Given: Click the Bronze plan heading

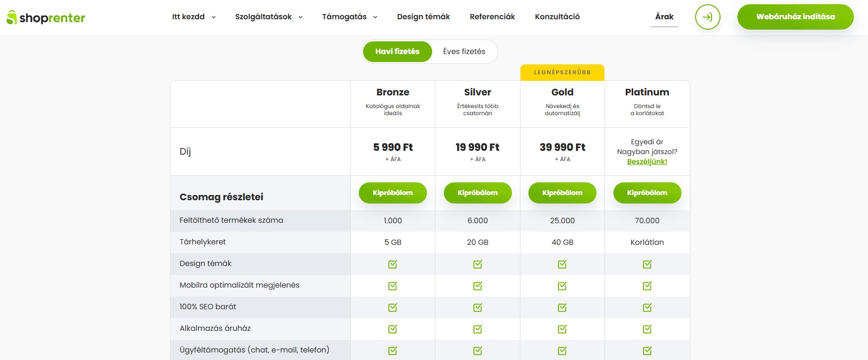Looking at the screenshot, I should click(393, 92).
